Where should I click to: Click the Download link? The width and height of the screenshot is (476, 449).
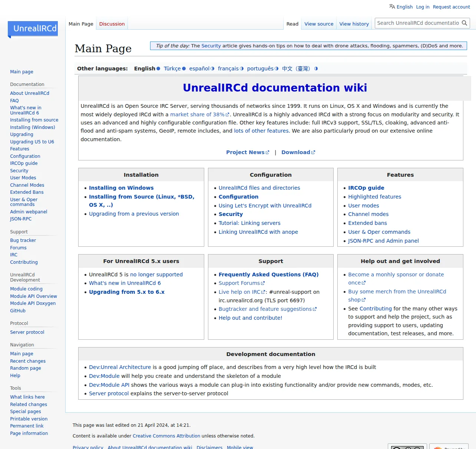296,152
